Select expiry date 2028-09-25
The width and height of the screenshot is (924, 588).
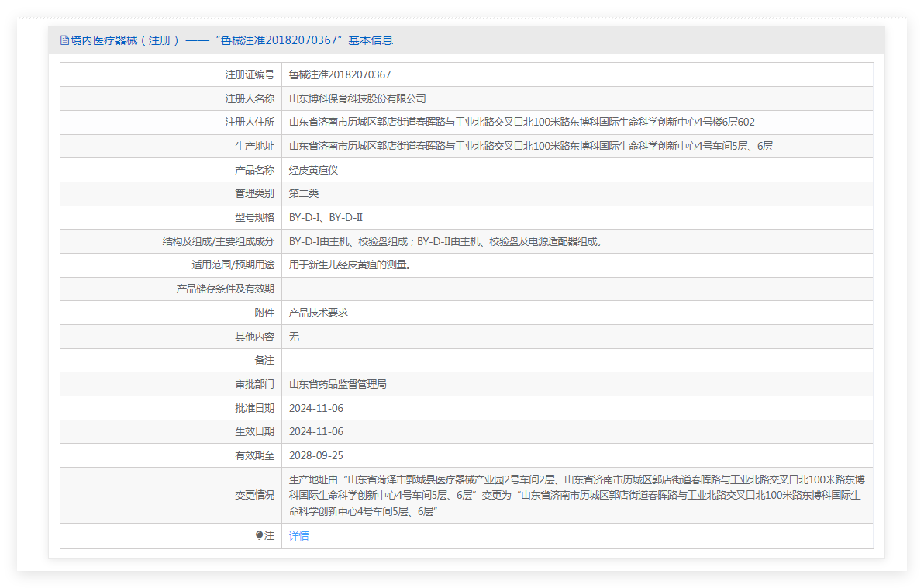tap(315, 455)
